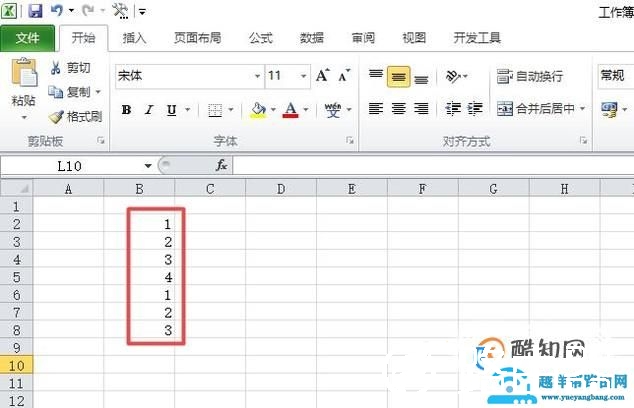Click the Undo arrow icon
This screenshot has height=408, width=634.
pyautogui.click(x=57, y=10)
